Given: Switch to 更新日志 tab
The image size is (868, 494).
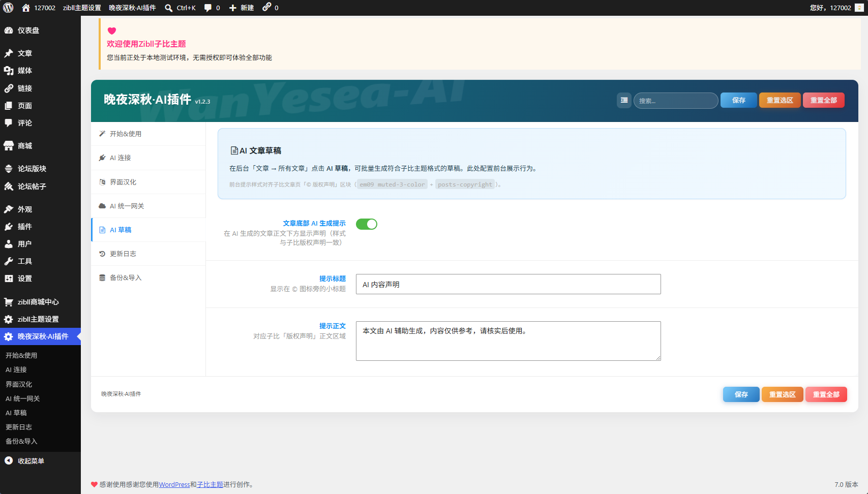Looking at the screenshot, I should click(x=148, y=254).
